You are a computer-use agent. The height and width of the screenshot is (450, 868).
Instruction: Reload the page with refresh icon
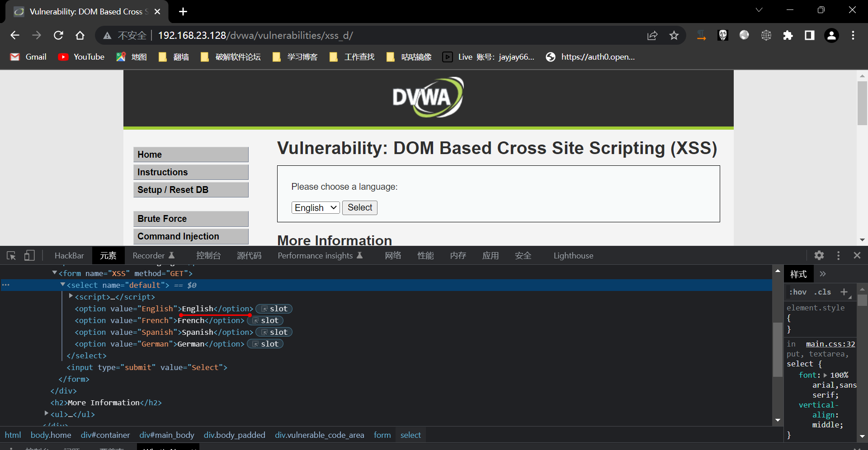(x=58, y=35)
